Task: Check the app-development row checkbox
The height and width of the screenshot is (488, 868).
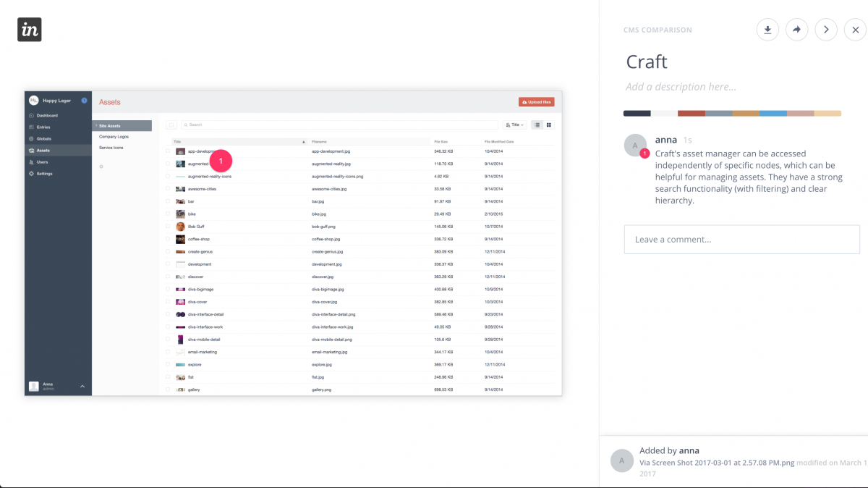Action: (x=168, y=151)
